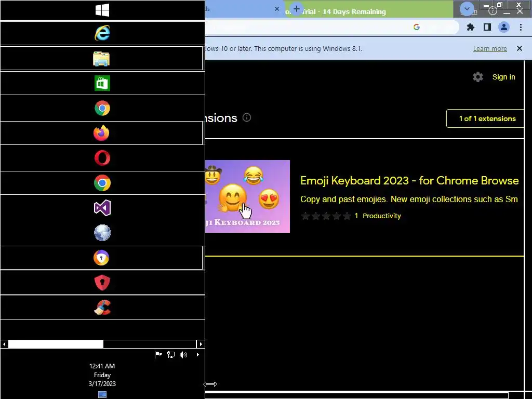Click the Chrome icon just above Visual Studio
Viewport: 532px width, 399px height.
point(102,183)
